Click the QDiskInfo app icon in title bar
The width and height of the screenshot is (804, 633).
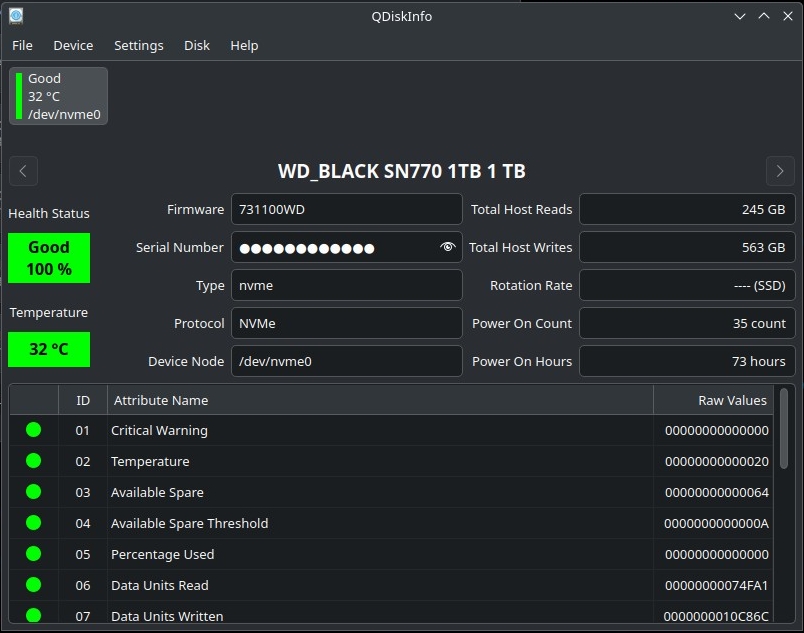[16, 16]
